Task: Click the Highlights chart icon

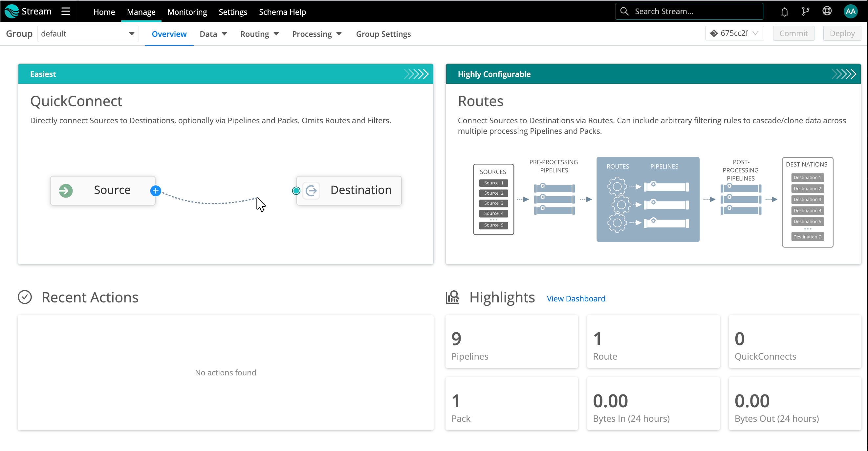Action: click(452, 297)
